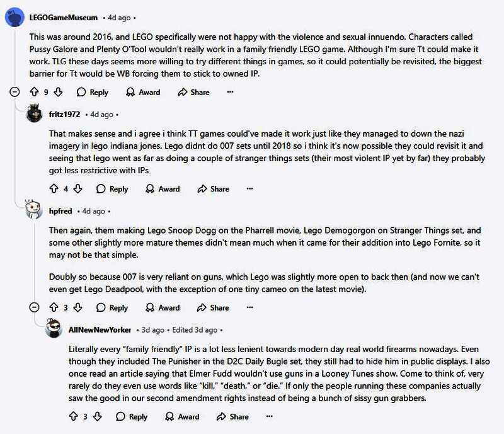
Task: Share hpfred's comment
Action: tap(213, 307)
